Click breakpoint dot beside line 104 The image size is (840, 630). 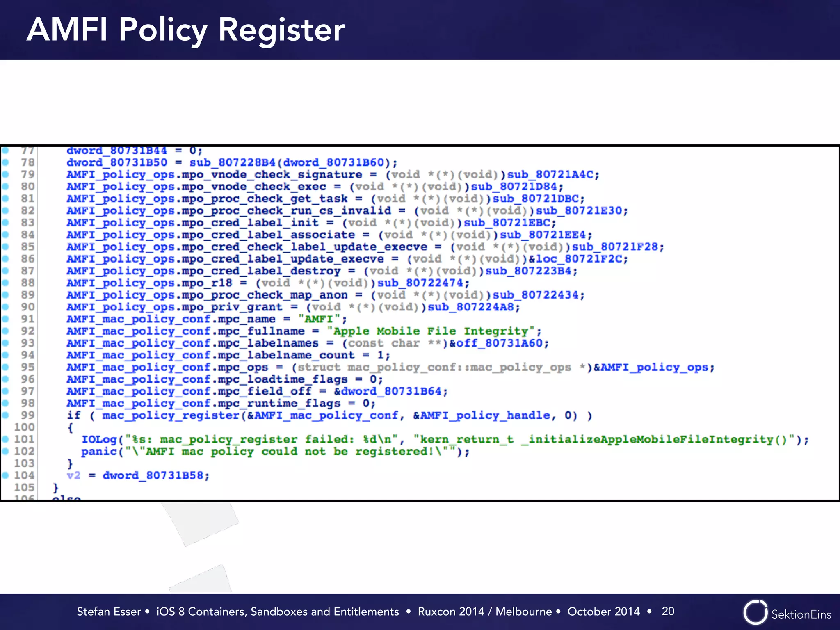pos(5,475)
